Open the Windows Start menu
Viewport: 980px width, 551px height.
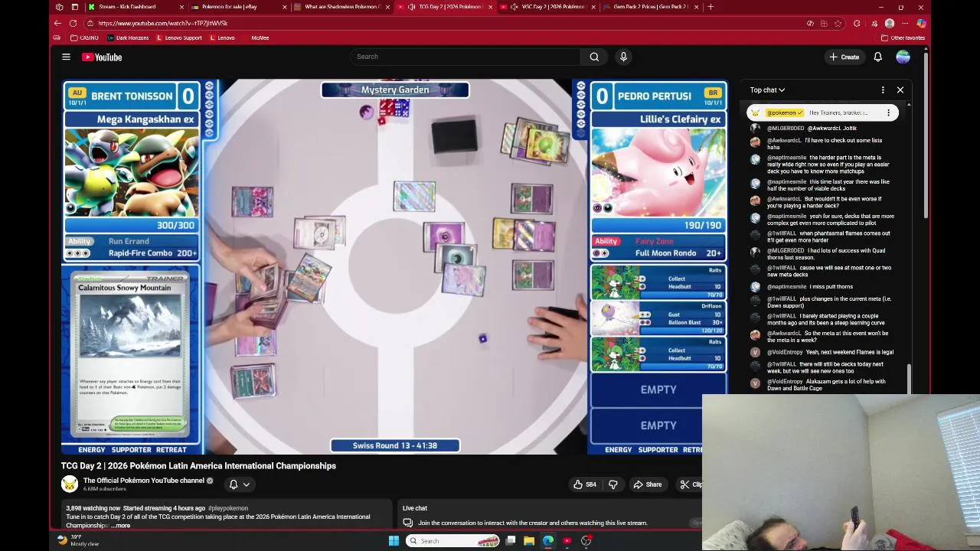pyautogui.click(x=394, y=541)
